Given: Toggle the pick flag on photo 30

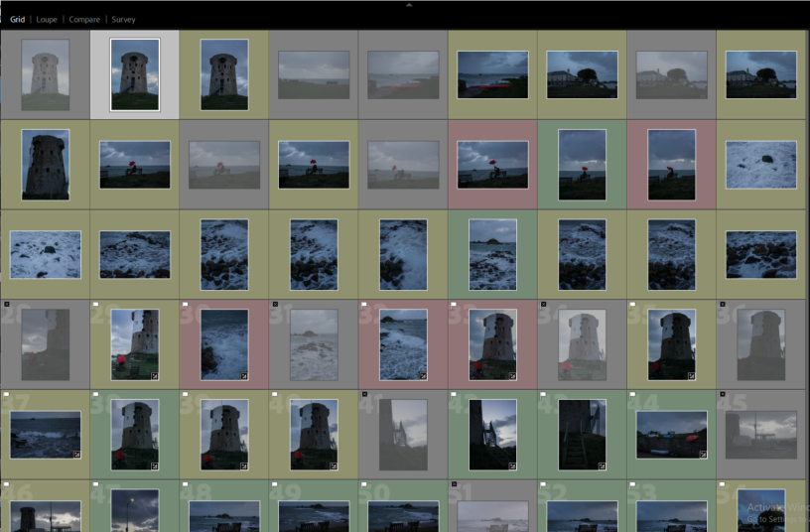Looking at the screenshot, I should (186, 305).
